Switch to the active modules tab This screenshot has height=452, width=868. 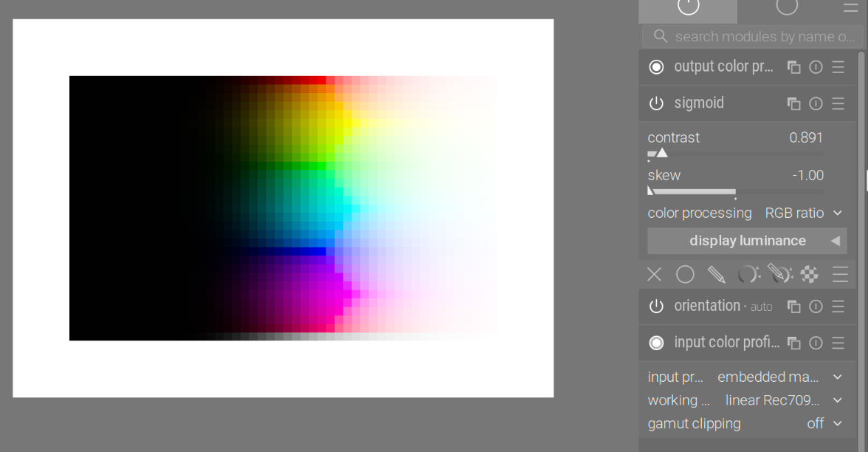(x=688, y=10)
